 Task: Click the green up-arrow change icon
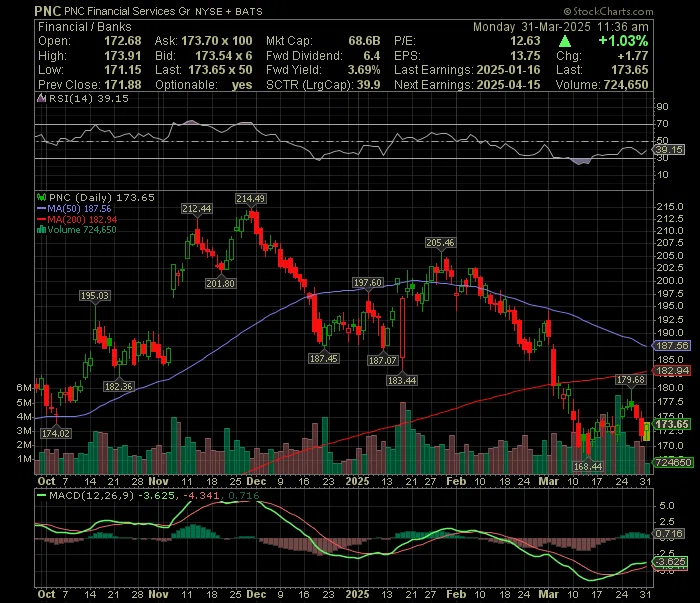coord(565,41)
